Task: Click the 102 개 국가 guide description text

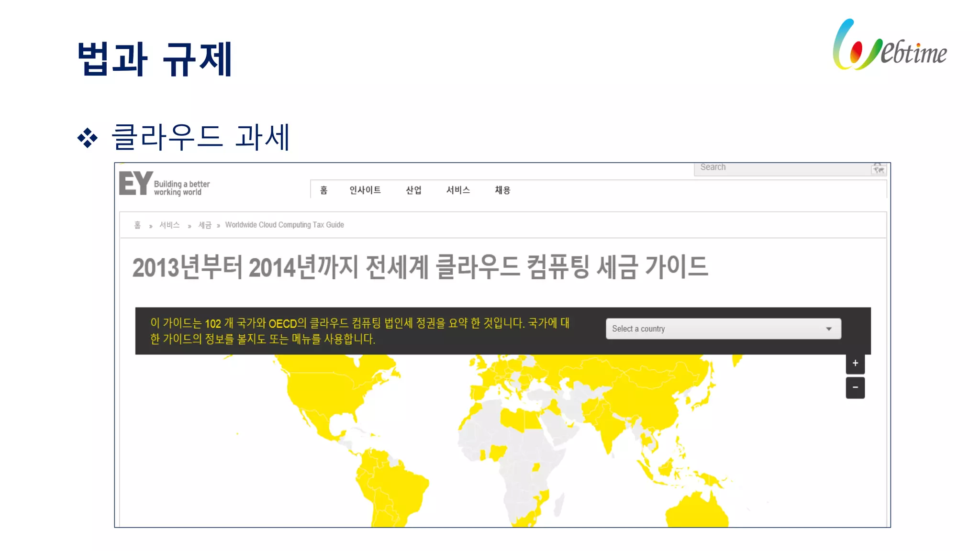Action: coord(360,331)
